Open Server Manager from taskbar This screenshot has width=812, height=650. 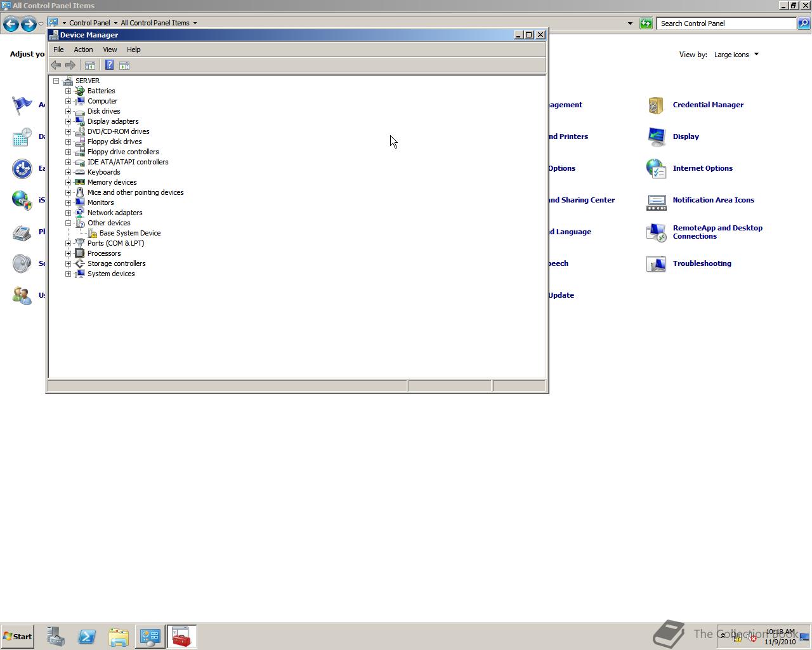(x=55, y=637)
